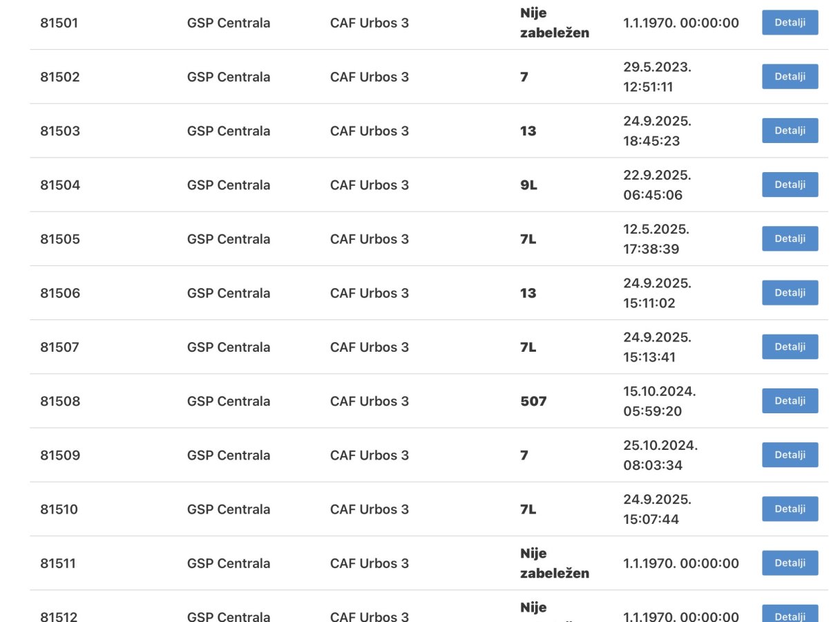Select vehicle number 81508 cell
Screen dimensions: 840x622
[60, 401]
